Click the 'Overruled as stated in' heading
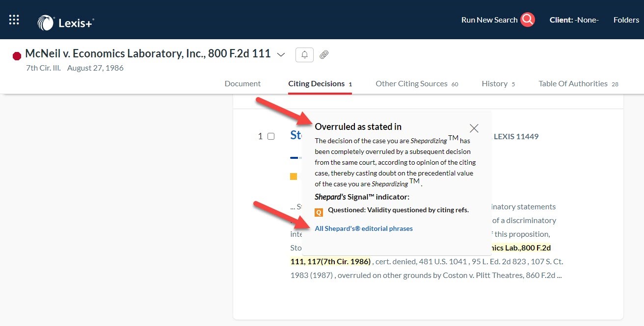This screenshot has height=326, width=644. pyautogui.click(x=358, y=127)
